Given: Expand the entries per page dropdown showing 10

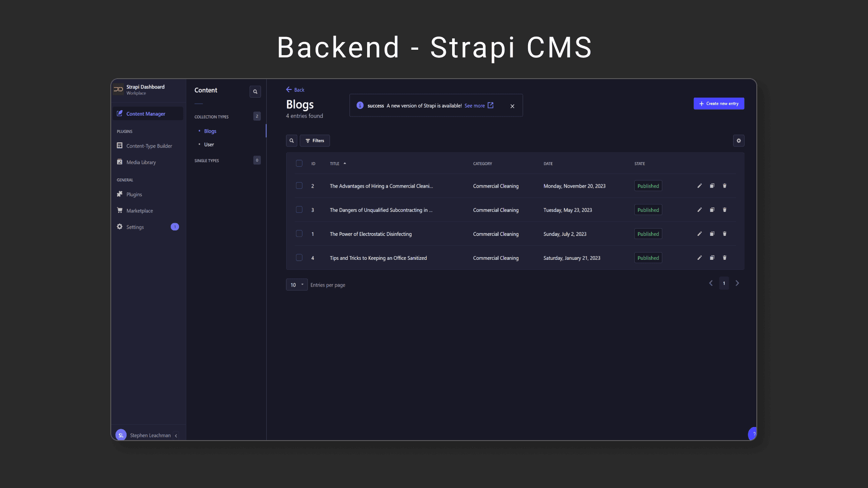Looking at the screenshot, I should 296,284.
